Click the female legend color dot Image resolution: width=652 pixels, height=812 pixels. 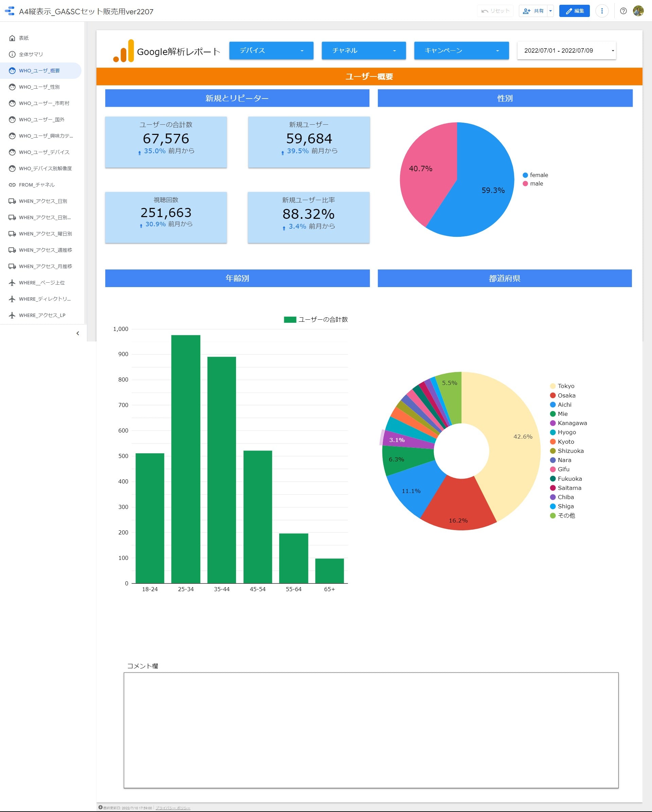(x=525, y=175)
